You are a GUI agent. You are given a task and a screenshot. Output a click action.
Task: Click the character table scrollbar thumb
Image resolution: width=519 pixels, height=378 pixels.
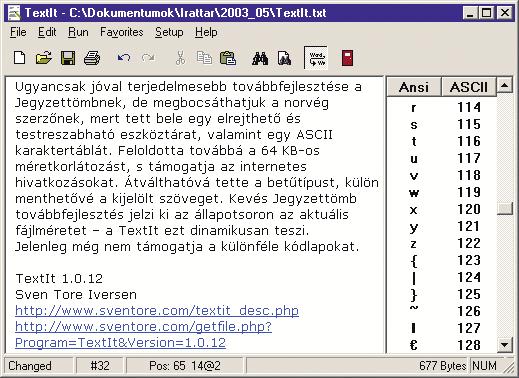pyautogui.click(x=505, y=209)
